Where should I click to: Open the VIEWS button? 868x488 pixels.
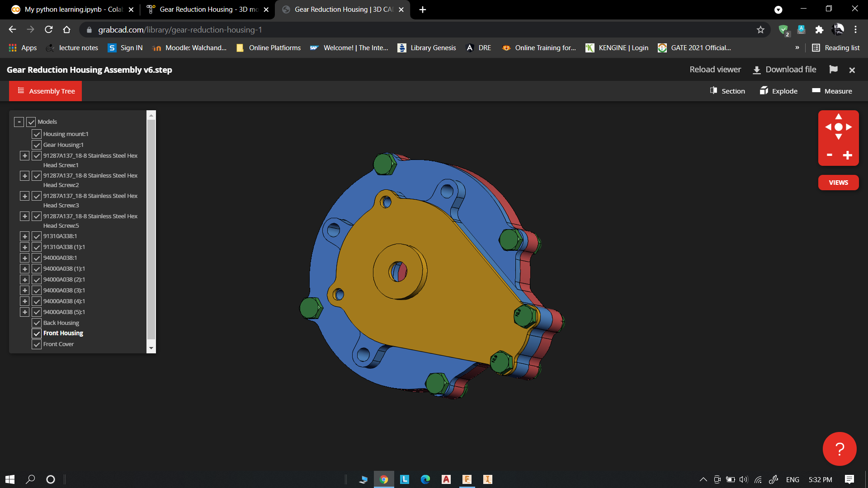pyautogui.click(x=838, y=183)
